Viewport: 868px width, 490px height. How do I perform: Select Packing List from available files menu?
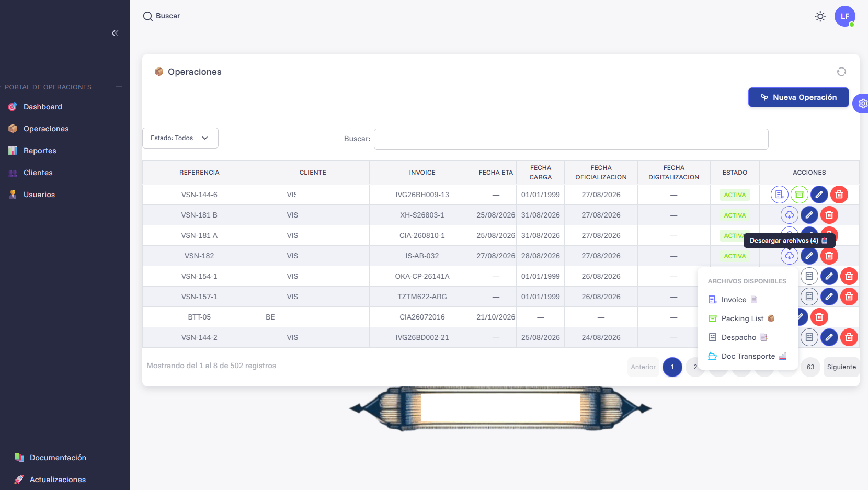pos(748,318)
